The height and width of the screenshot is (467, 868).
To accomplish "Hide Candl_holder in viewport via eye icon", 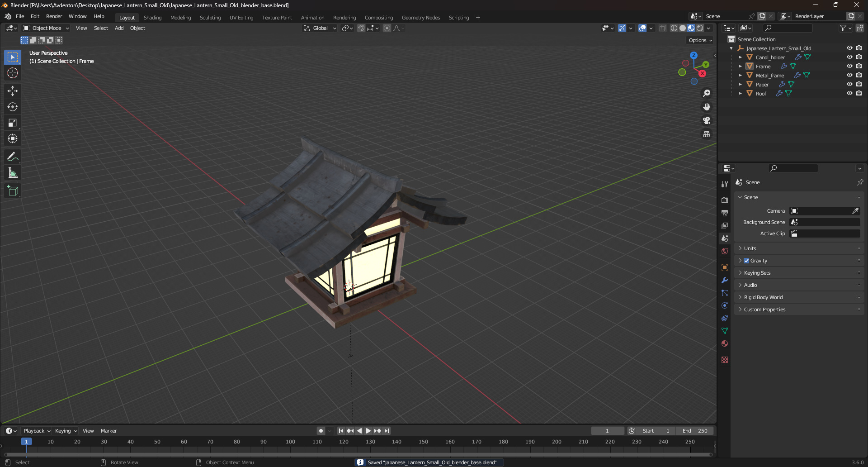I will click(849, 57).
